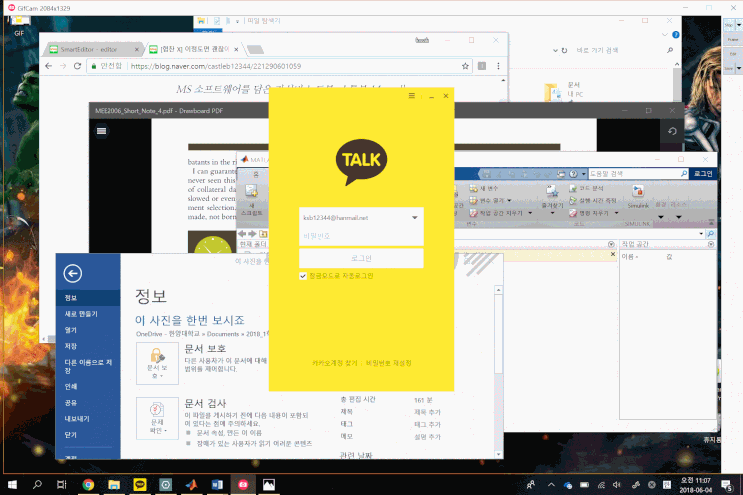This screenshot has height=495, width=743.
Task: Click 제목 추가 in Word properties
Action: tap(427, 412)
